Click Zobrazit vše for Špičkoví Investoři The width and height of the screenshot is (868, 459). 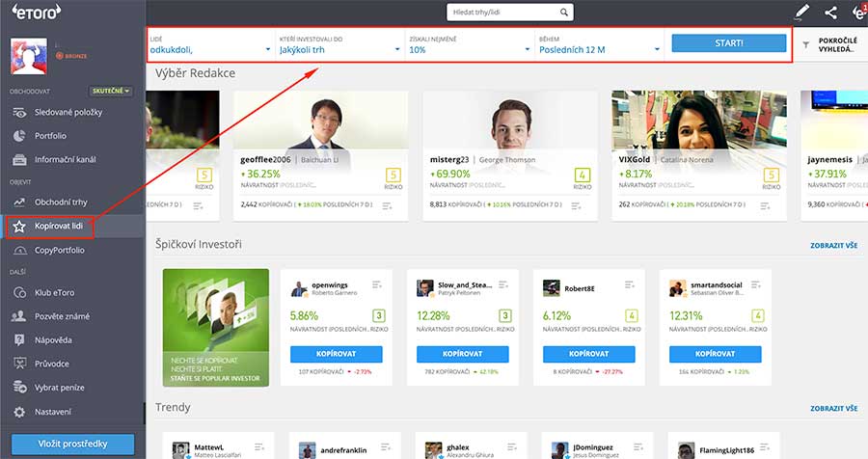833,245
